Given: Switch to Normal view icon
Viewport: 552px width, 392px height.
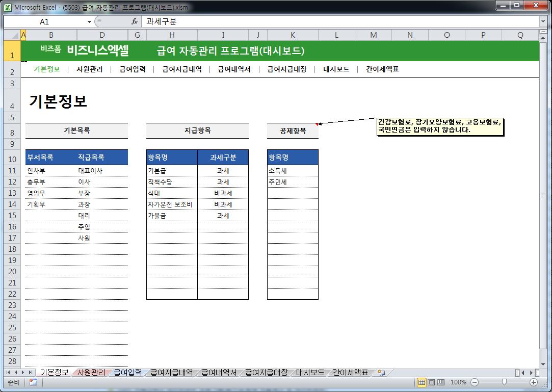Looking at the screenshot, I should (422, 382).
